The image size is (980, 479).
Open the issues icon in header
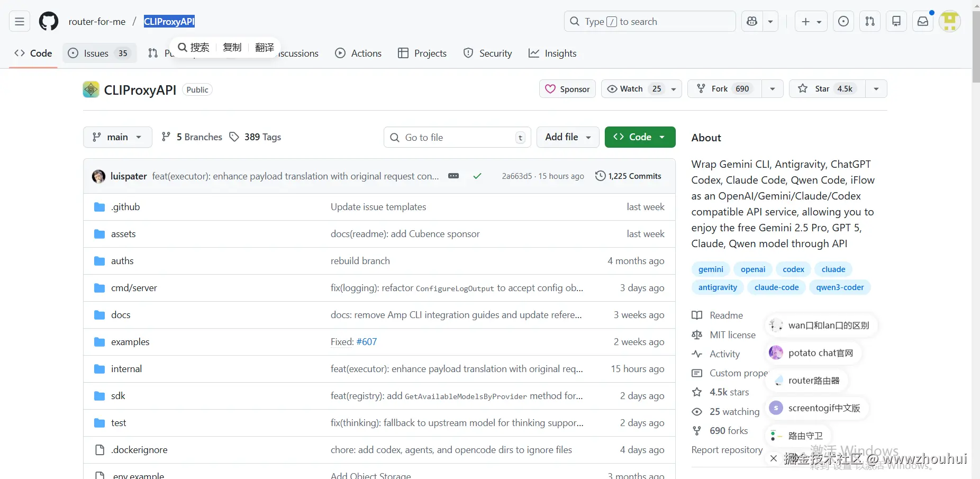(x=843, y=22)
